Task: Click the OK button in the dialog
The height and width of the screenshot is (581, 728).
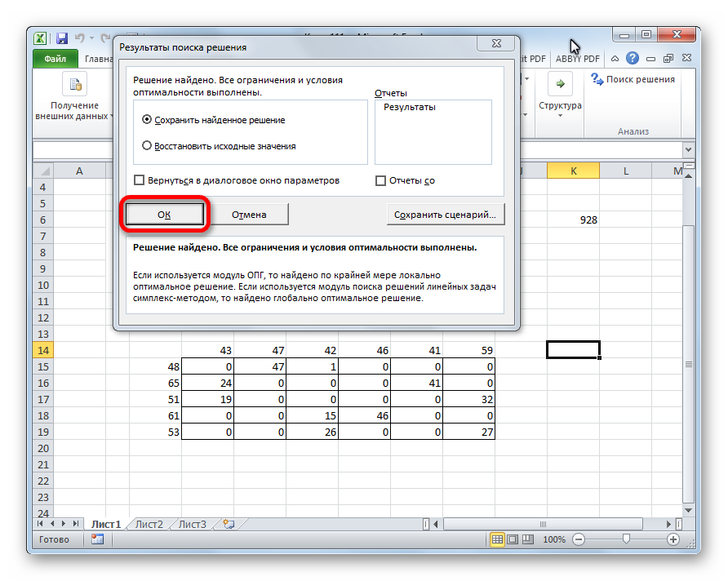Action: (164, 215)
